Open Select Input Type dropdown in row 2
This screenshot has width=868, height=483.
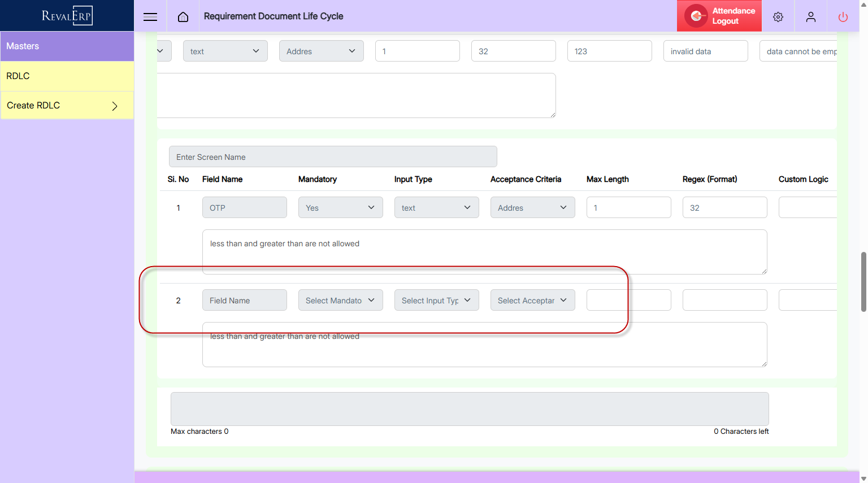(x=436, y=301)
